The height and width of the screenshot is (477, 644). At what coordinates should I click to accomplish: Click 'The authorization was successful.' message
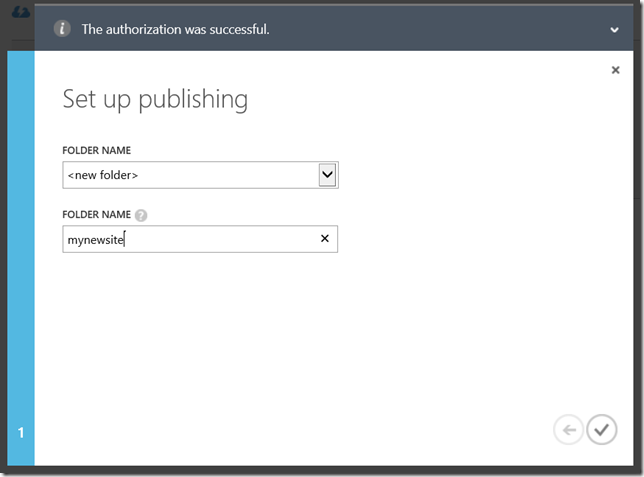pyautogui.click(x=175, y=29)
